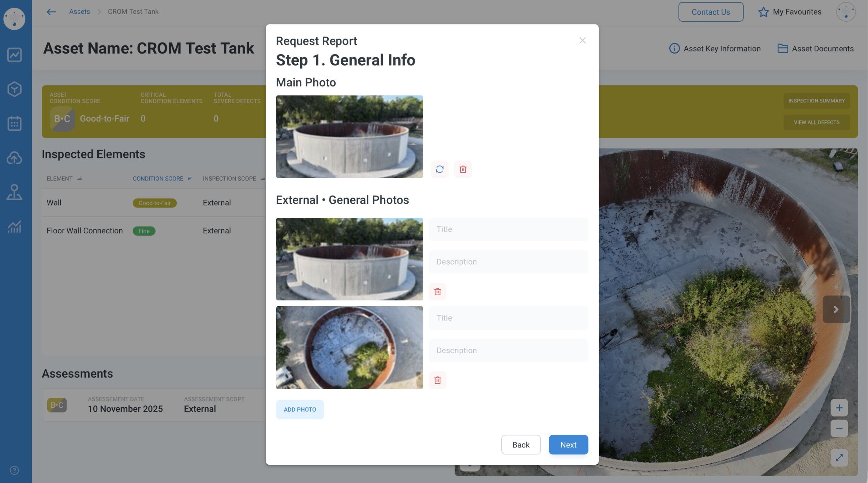This screenshot has width=868, height=483.
Task: Click the replace main photo refresh icon
Action: 439,169
